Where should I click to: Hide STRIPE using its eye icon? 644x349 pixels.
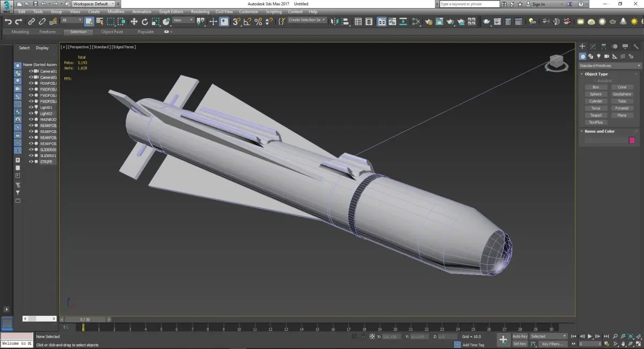coord(31,161)
